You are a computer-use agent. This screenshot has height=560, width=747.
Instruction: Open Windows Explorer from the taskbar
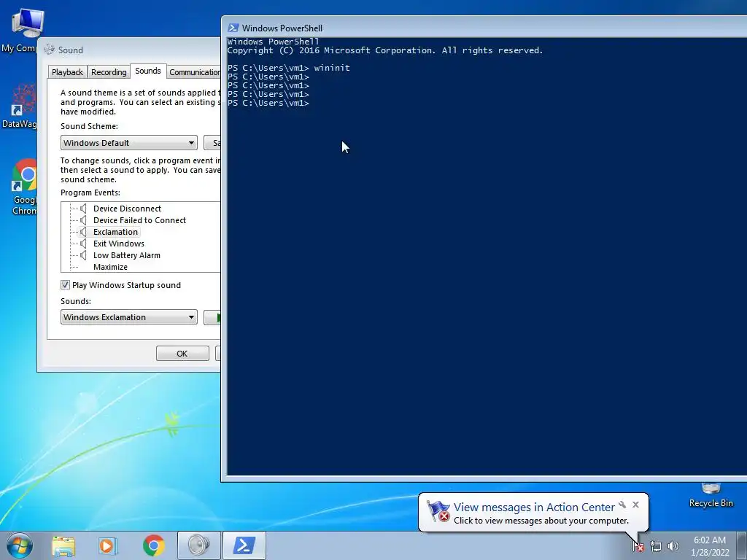click(x=63, y=545)
